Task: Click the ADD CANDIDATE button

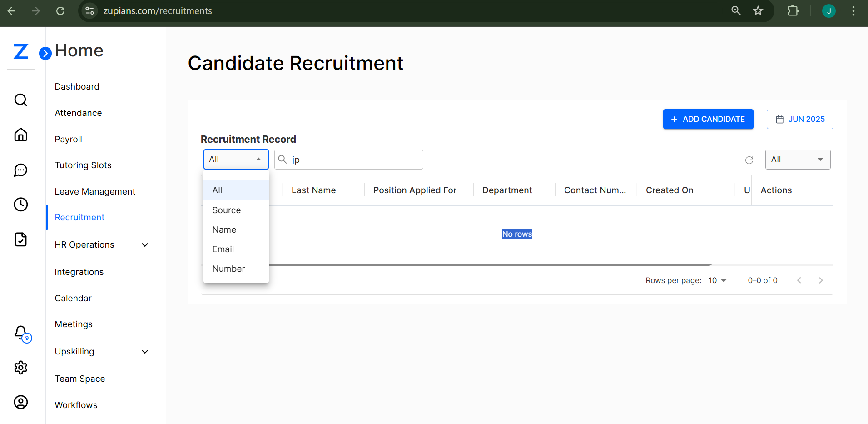Action: pos(708,119)
